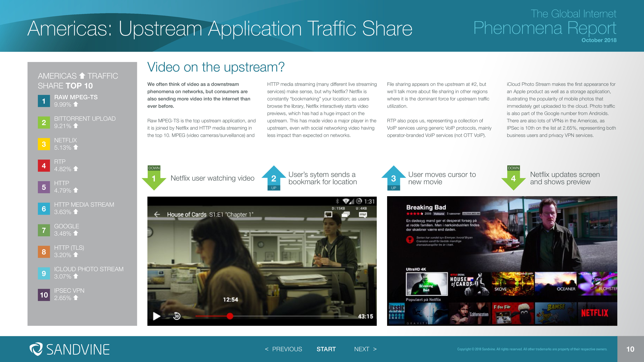Click the subtitles speech bubble icon
Image resolution: width=644 pixels, height=362 pixels.
click(x=363, y=215)
